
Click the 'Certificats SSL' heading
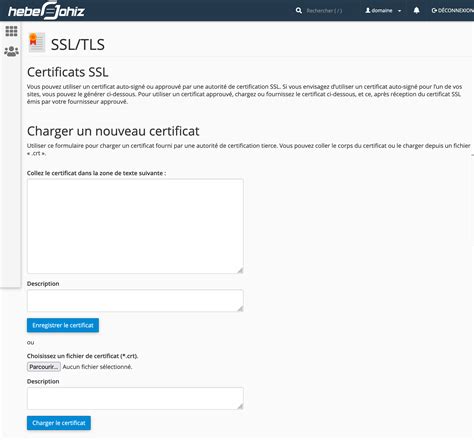pyautogui.click(x=68, y=72)
